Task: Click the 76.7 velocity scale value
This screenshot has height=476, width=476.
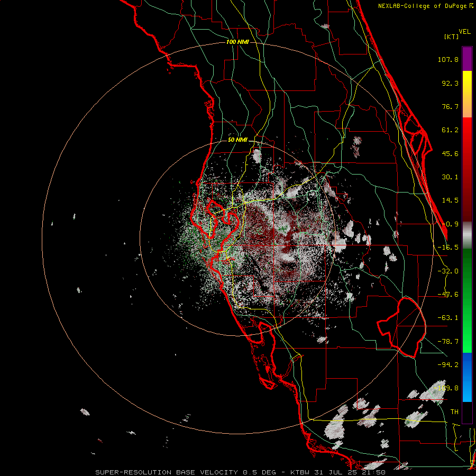Action: tap(450, 106)
